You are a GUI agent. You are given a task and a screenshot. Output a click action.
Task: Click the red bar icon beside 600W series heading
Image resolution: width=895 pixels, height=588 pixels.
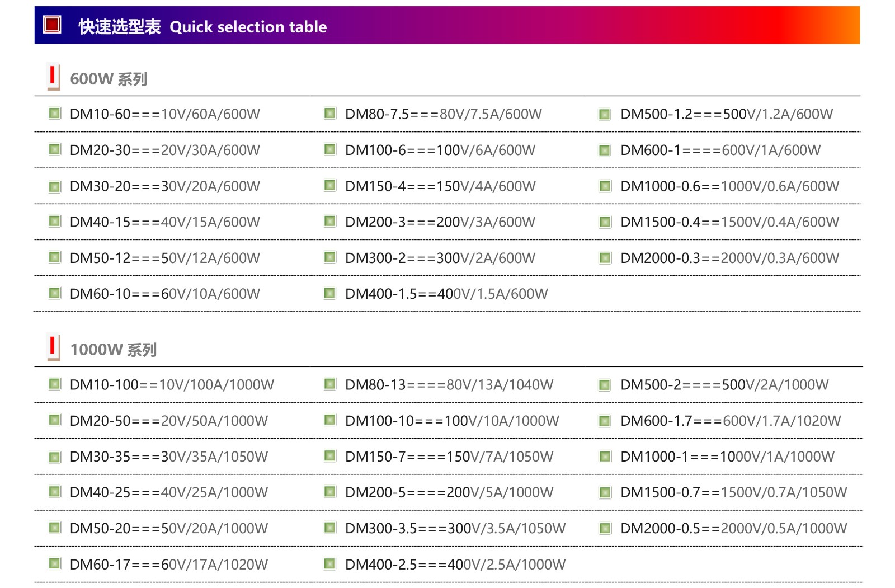[53, 76]
